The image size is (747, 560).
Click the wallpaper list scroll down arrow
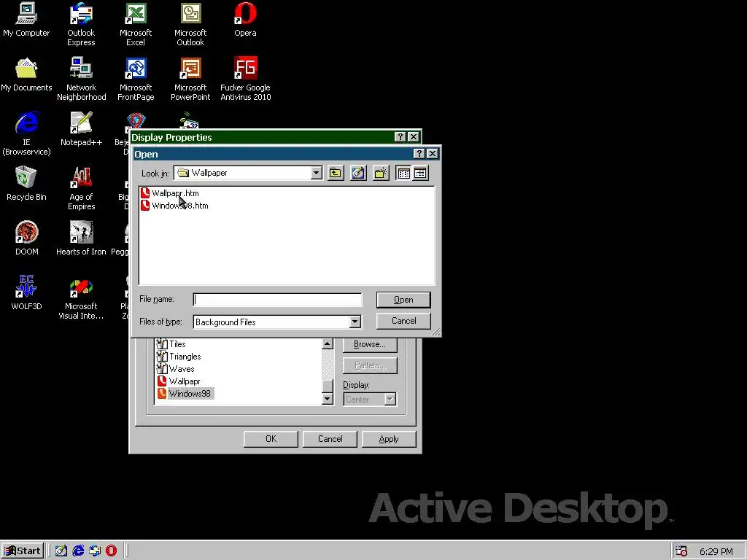coord(328,399)
